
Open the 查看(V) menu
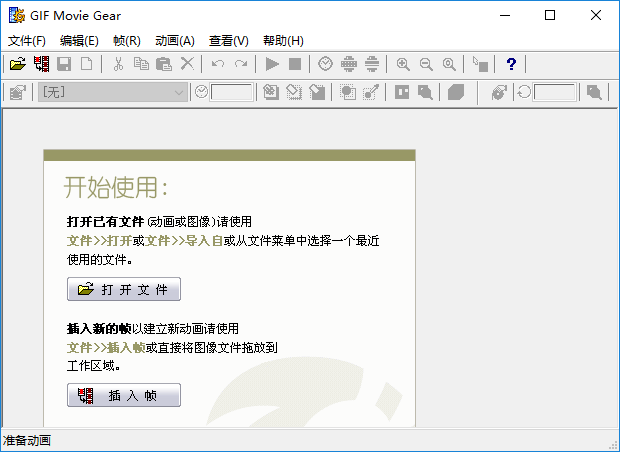click(x=229, y=41)
